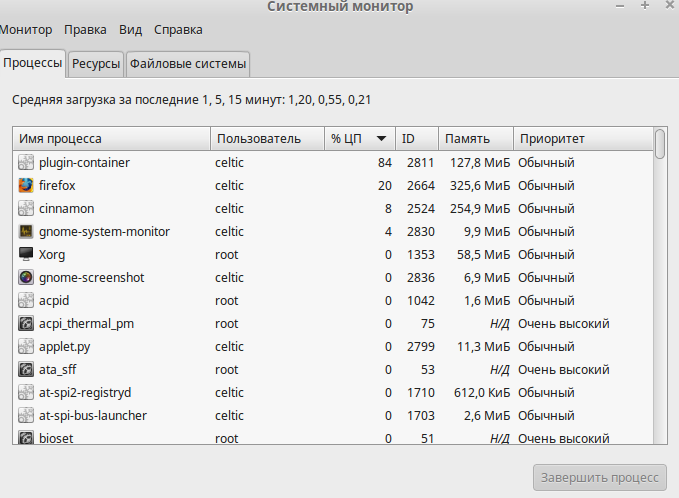Click the firefox process icon
The image size is (679, 498).
tap(26, 185)
